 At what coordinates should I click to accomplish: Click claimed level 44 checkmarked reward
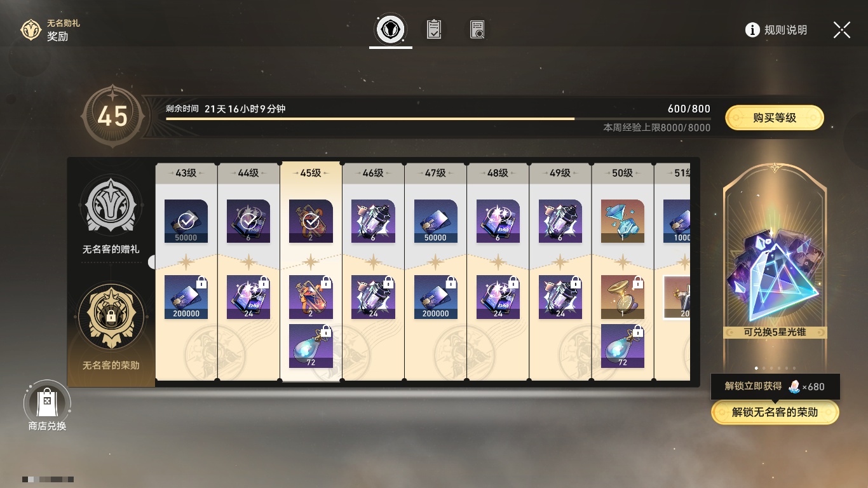click(248, 221)
